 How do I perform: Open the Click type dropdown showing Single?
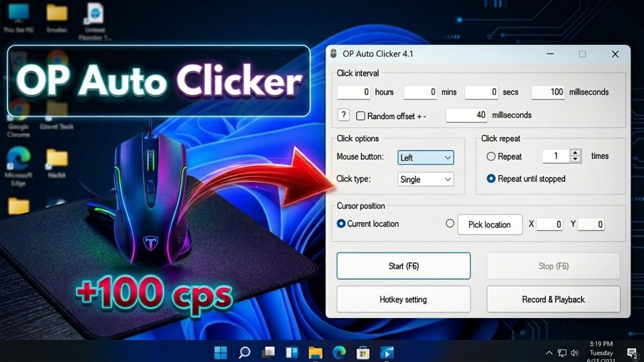(426, 179)
